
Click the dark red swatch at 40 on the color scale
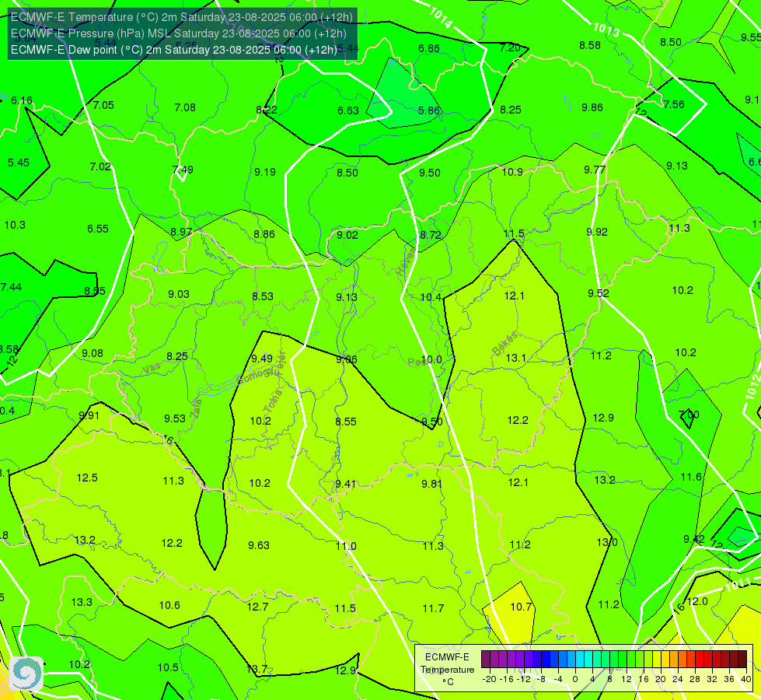point(742,660)
